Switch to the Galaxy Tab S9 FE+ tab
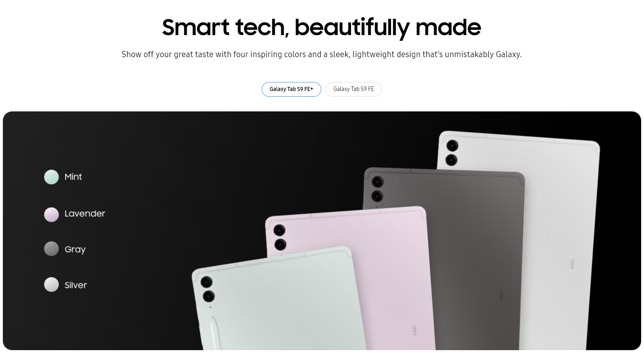Screen dimensions: 644x353 tap(291, 89)
